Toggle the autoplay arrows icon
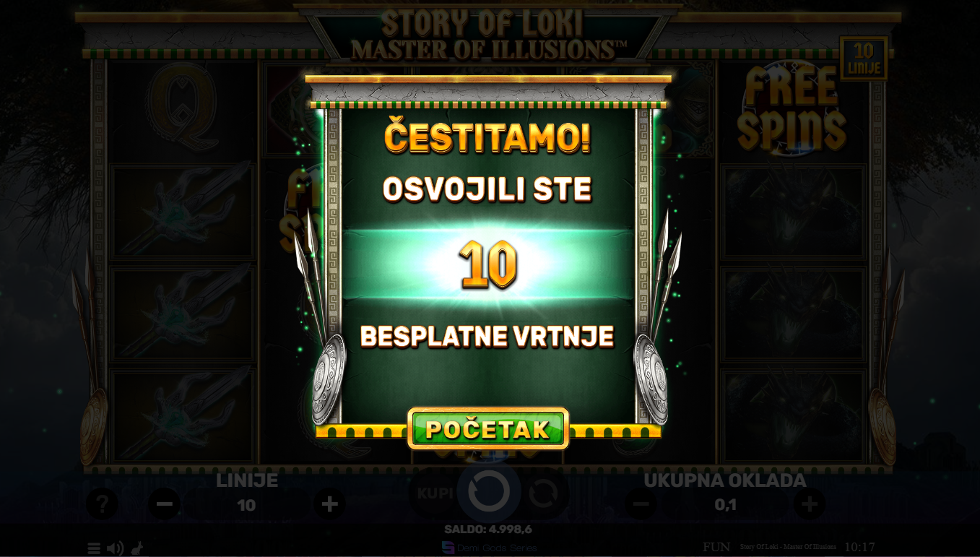 click(x=543, y=493)
